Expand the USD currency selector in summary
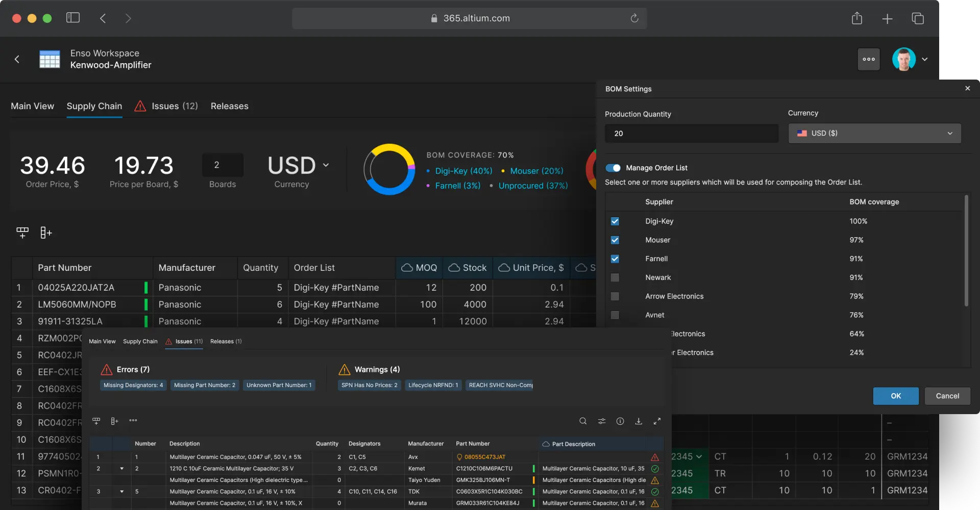This screenshot has height=510, width=980. [299, 166]
